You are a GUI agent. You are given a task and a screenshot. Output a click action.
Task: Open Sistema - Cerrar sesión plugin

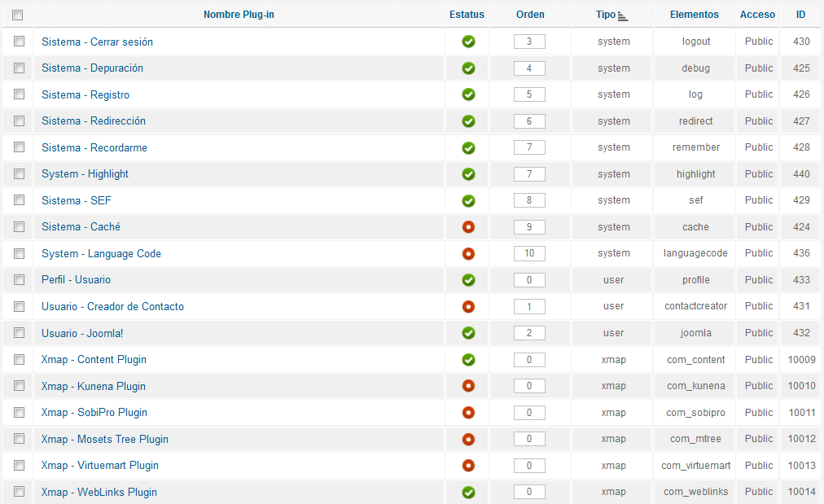tap(97, 42)
